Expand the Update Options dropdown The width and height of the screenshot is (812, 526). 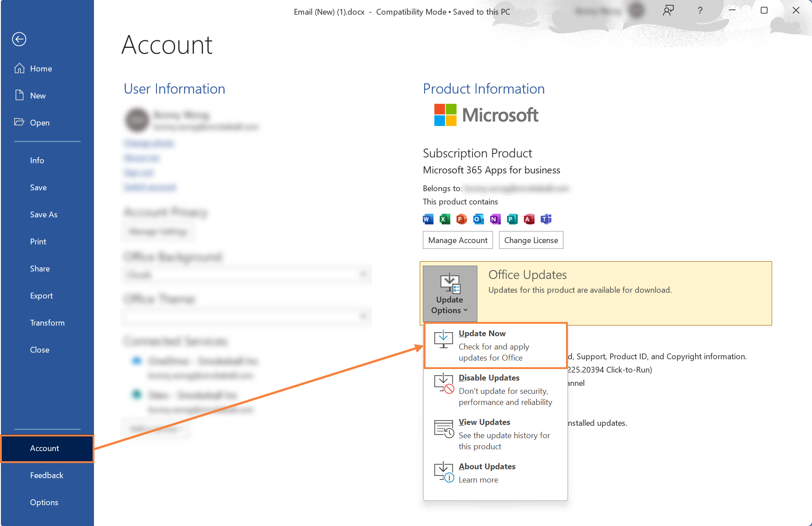click(450, 294)
